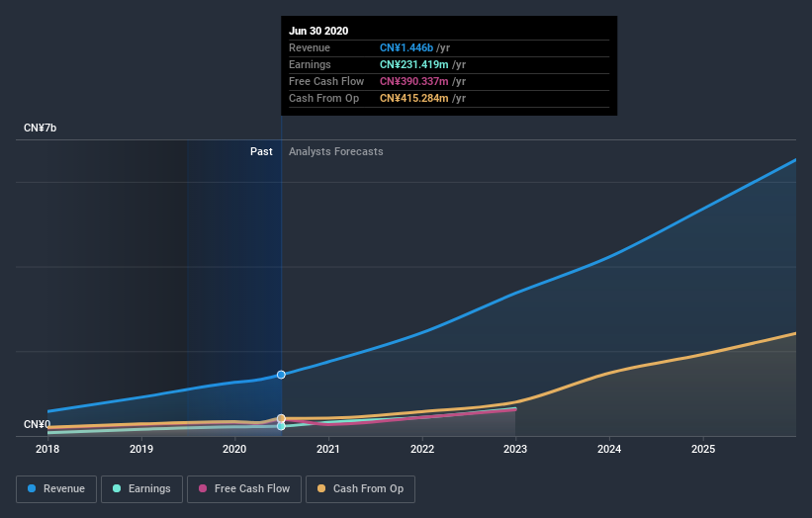Click the CN¥415.284m cash from op value
The width and height of the screenshot is (812, 518).
coord(413,98)
